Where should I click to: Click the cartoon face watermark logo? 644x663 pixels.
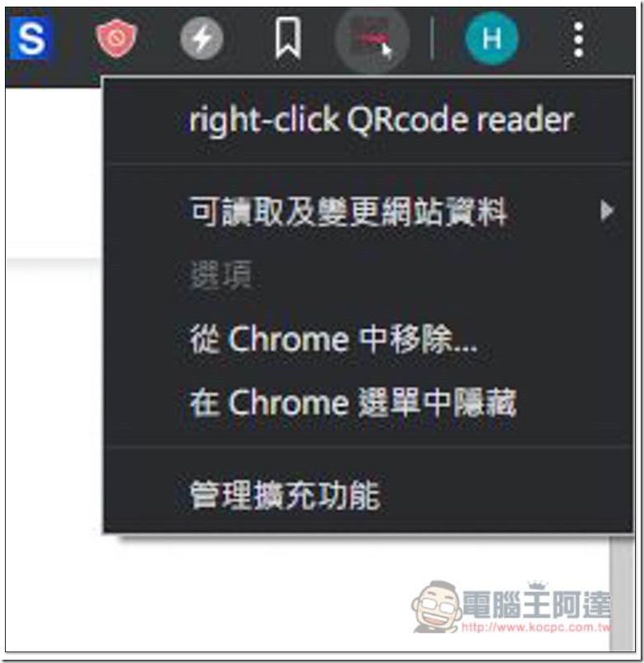pos(437,607)
